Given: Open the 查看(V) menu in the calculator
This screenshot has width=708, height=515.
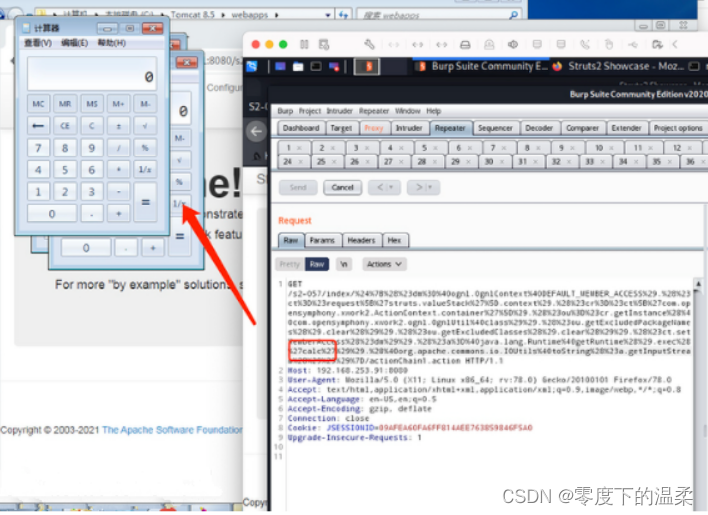Looking at the screenshot, I should click(x=38, y=43).
